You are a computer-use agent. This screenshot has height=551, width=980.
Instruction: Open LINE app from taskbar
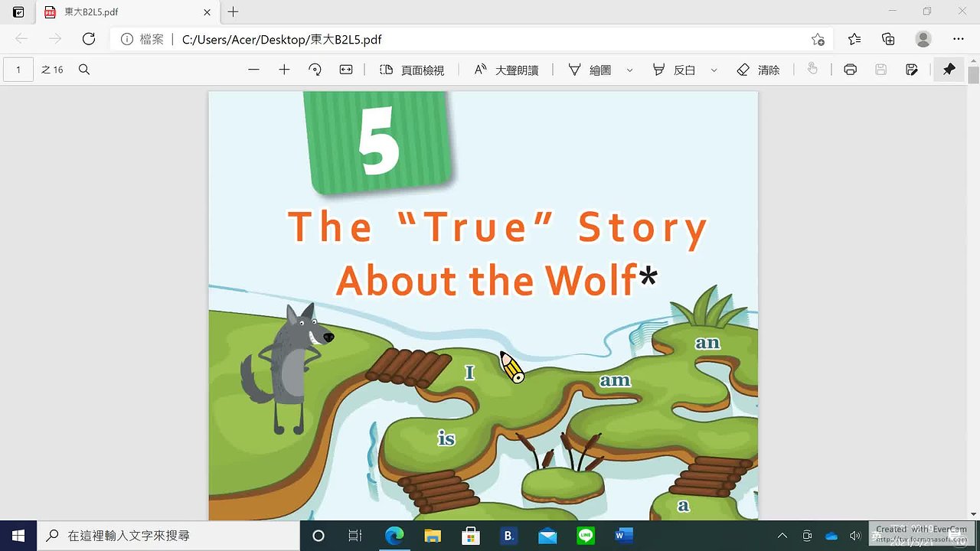[x=586, y=536]
